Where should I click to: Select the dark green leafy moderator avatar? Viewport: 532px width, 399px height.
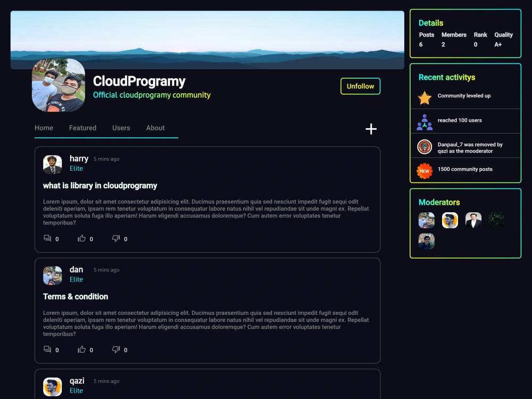click(496, 220)
